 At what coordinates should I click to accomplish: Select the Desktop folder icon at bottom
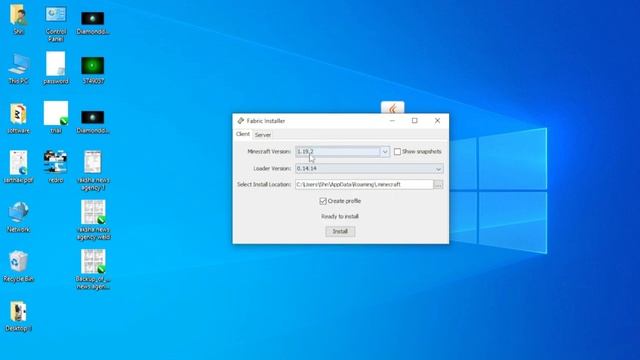[18, 316]
